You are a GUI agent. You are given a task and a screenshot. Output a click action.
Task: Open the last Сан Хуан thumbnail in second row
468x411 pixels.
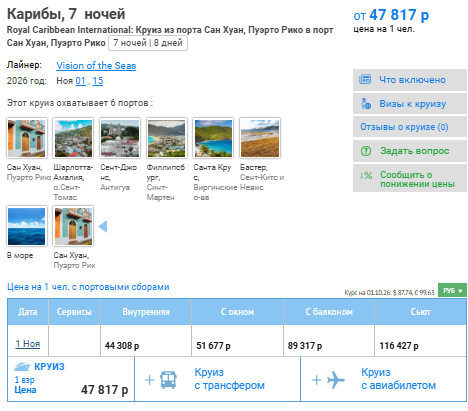(73, 226)
